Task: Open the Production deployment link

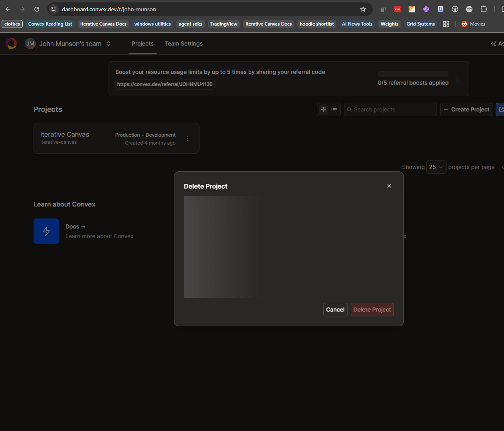Action: 128,135
